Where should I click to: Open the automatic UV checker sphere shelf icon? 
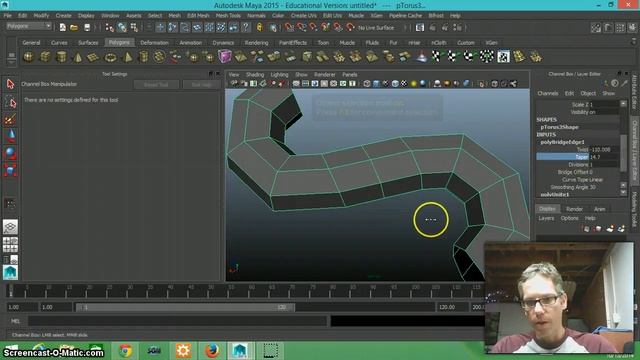click(x=487, y=56)
